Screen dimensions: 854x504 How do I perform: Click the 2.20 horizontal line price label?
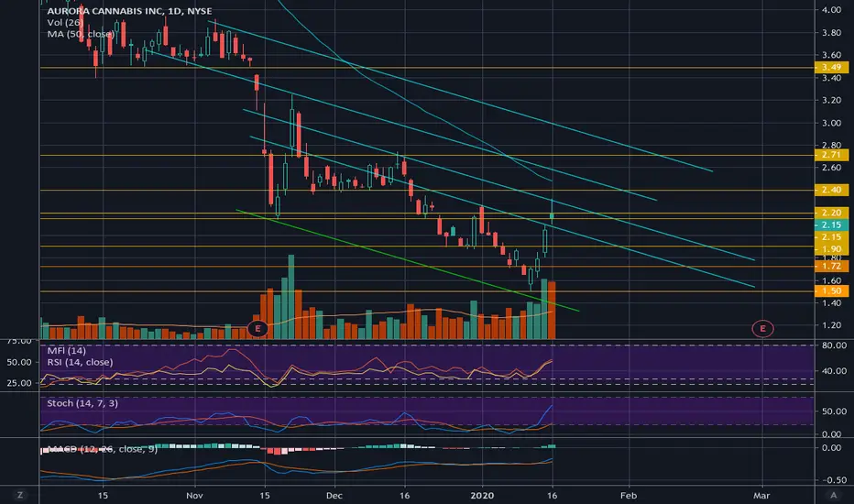pos(831,213)
